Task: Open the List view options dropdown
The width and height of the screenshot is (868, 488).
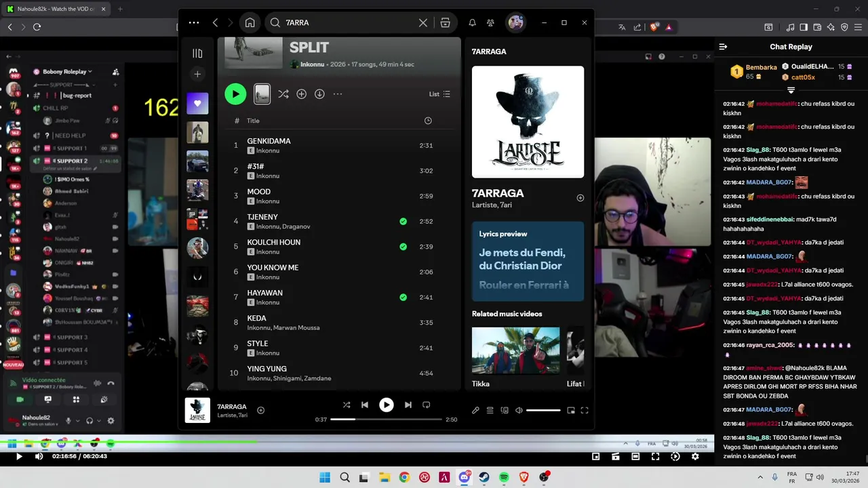Action: (x=439, y=94)
